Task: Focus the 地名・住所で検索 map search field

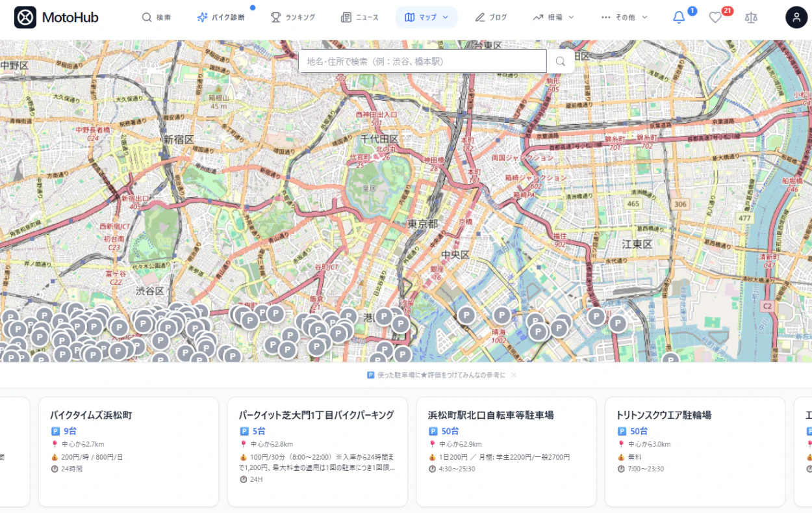Action: pyautogui.click(x=422, y=61)
